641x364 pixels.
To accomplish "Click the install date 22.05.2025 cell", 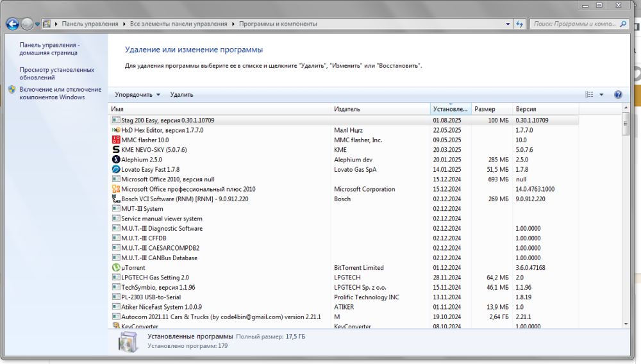I will [x=447, y=130].
